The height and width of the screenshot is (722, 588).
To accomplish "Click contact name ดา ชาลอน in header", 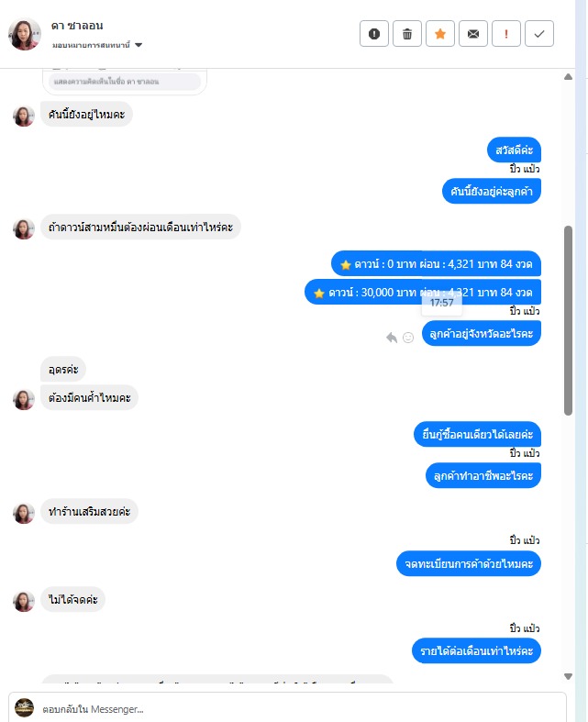I will point(77,26).
